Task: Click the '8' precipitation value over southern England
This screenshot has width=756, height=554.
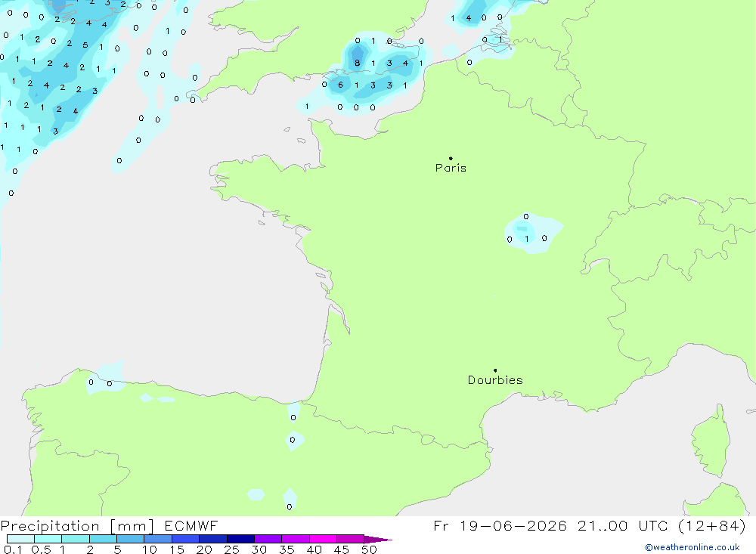Action: (x=358, y=63)
